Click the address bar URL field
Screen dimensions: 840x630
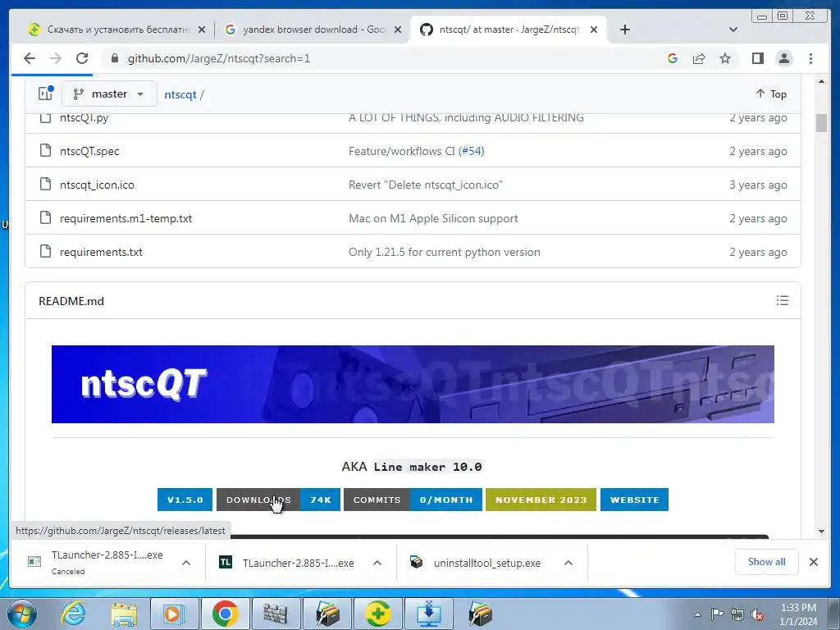tap(386, 58)
